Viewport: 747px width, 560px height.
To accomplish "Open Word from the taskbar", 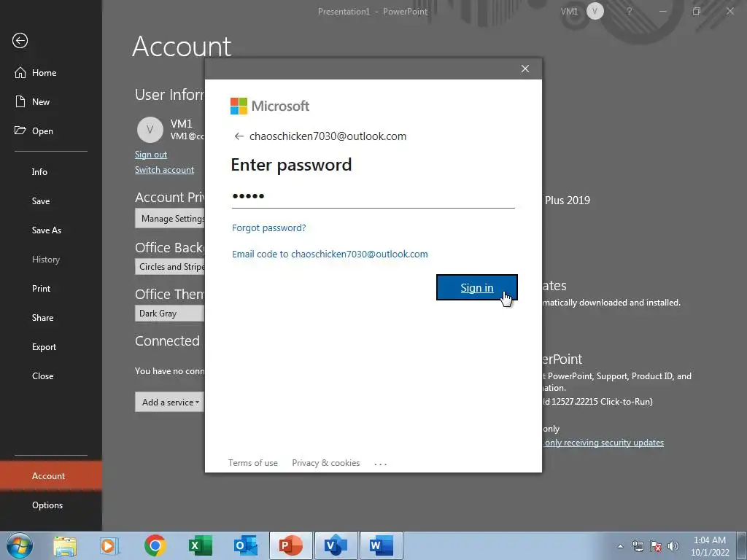I will coord(381,545).
